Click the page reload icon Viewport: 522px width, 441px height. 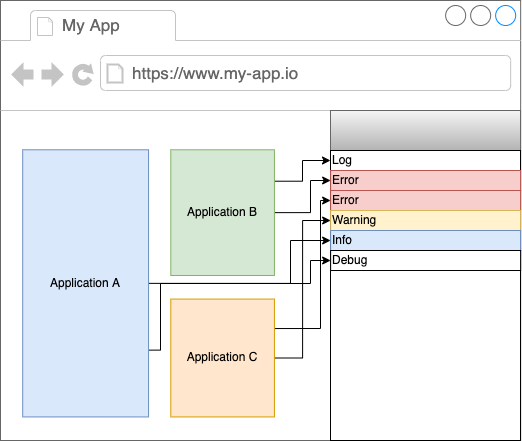[x=83, y=74]
